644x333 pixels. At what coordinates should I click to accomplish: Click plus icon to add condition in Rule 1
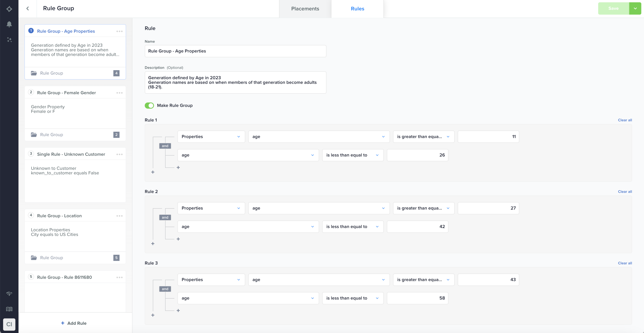[178, 167]
